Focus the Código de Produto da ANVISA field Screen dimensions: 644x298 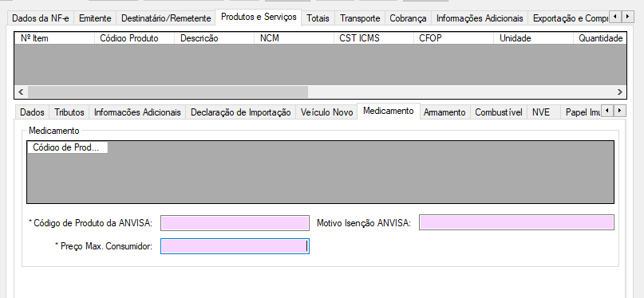point(235,223)
